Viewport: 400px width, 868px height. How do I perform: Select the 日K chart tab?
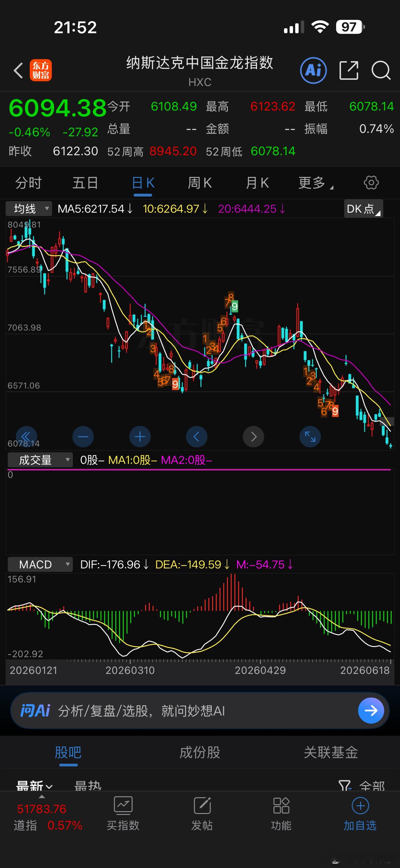click(x=143, y=183)
